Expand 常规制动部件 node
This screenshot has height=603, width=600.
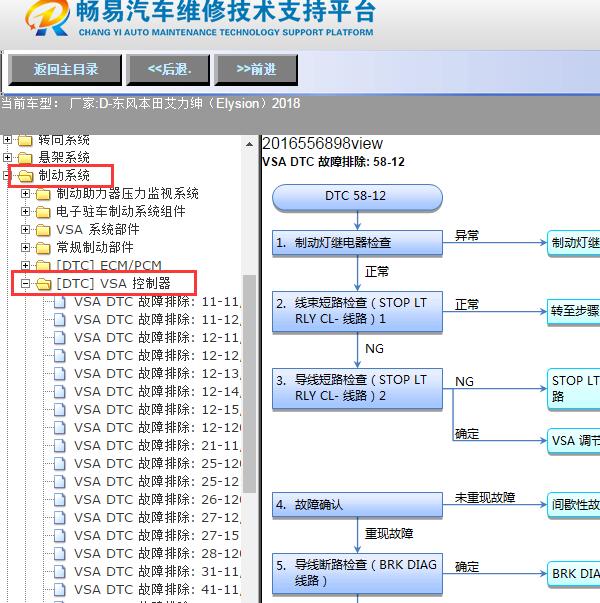click(x=25, y=247)
